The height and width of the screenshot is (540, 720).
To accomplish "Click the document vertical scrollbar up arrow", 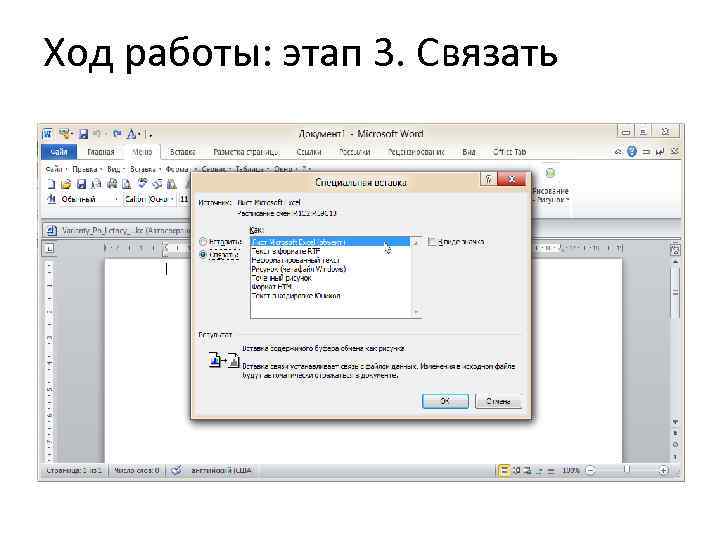I will (675, 262).
